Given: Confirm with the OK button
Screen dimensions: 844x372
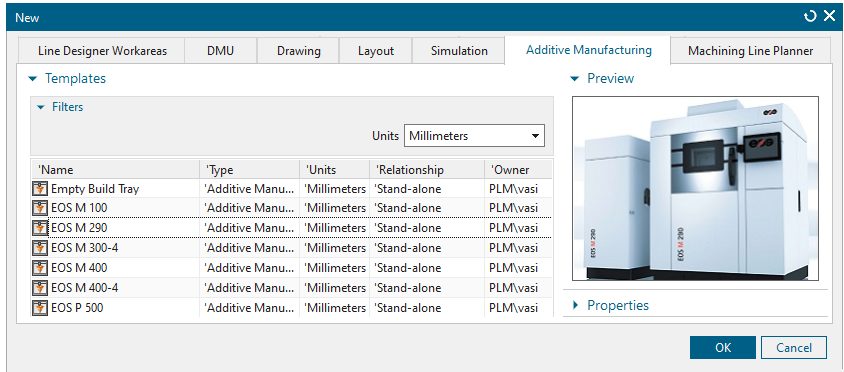Looking at the screenshot, I should (723, 348).
